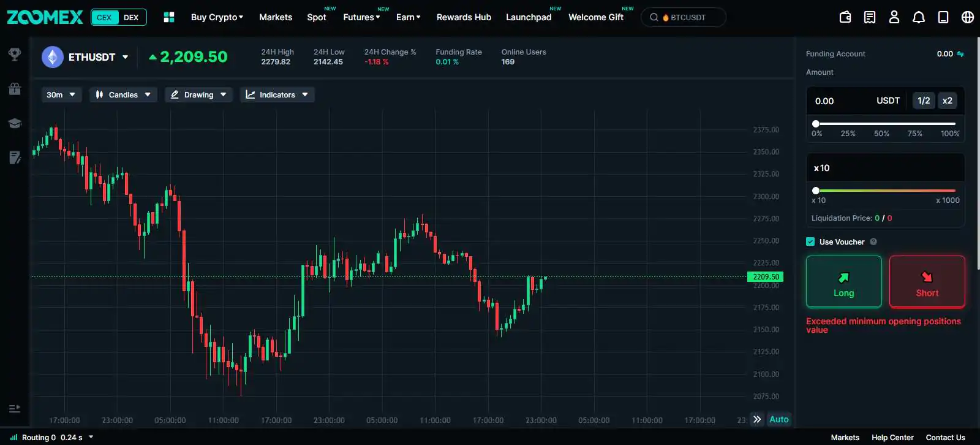Click the amount percentage slider handle
Image resolution: width=980 pixels, height=445 pixels.
(x=816, y=124)
